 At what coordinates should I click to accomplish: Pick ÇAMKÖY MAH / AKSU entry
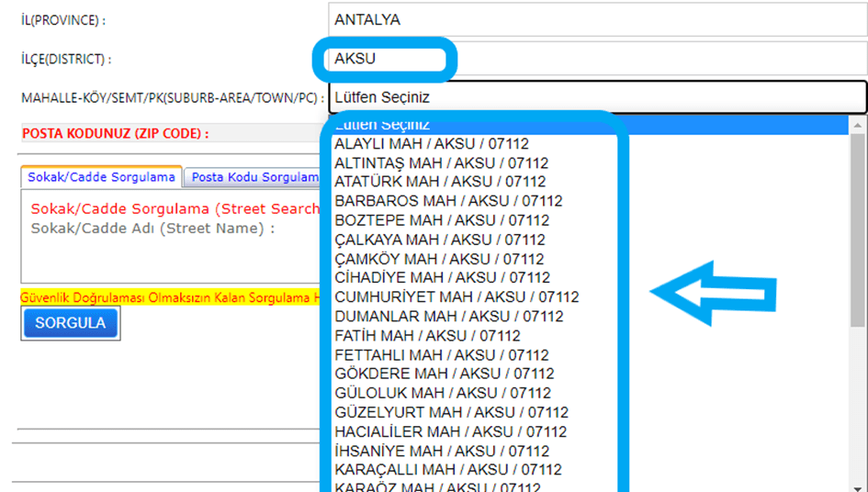[x=439, y=259]
